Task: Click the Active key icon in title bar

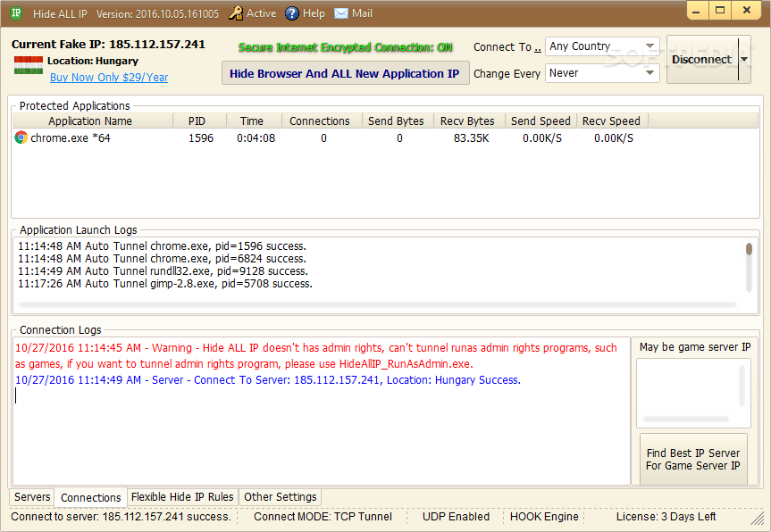Action: 236,13
